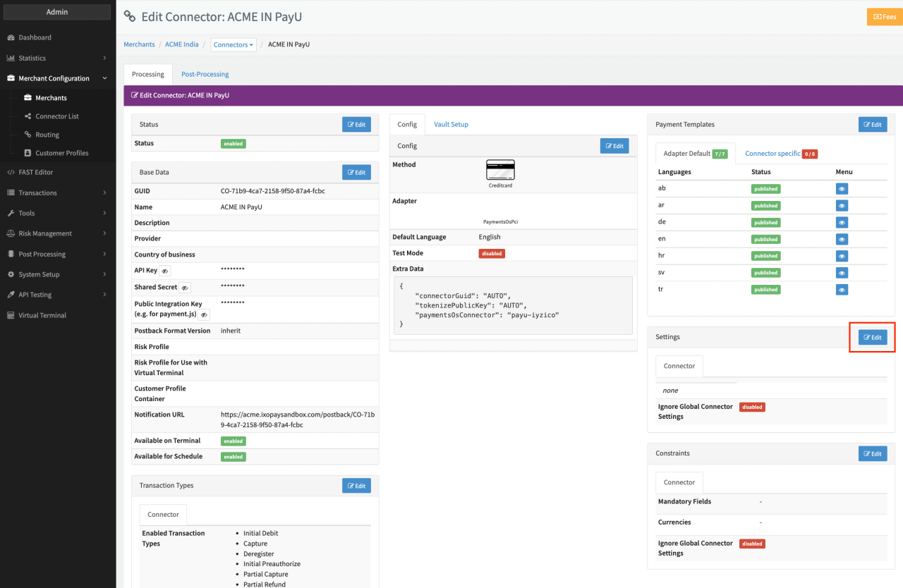Switch to the Post-Processing tab
Viewport: 903px width, 588px height.
pos(205,74)
